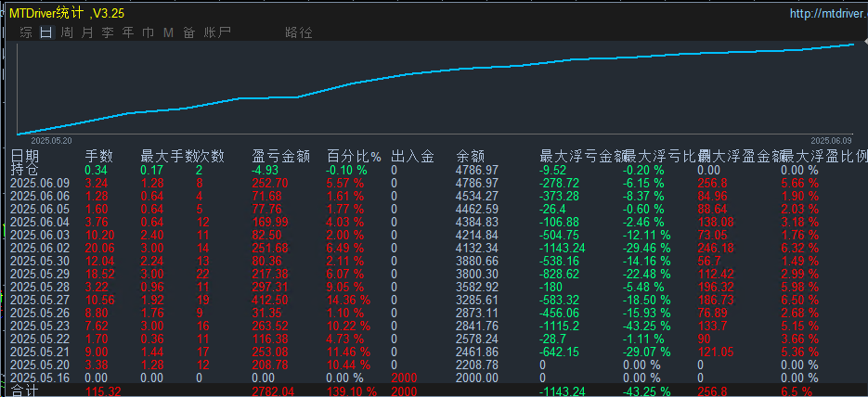Click the 路径 path tab
The height and width of the screenshot is (397, 868).
tap(299, 32)
